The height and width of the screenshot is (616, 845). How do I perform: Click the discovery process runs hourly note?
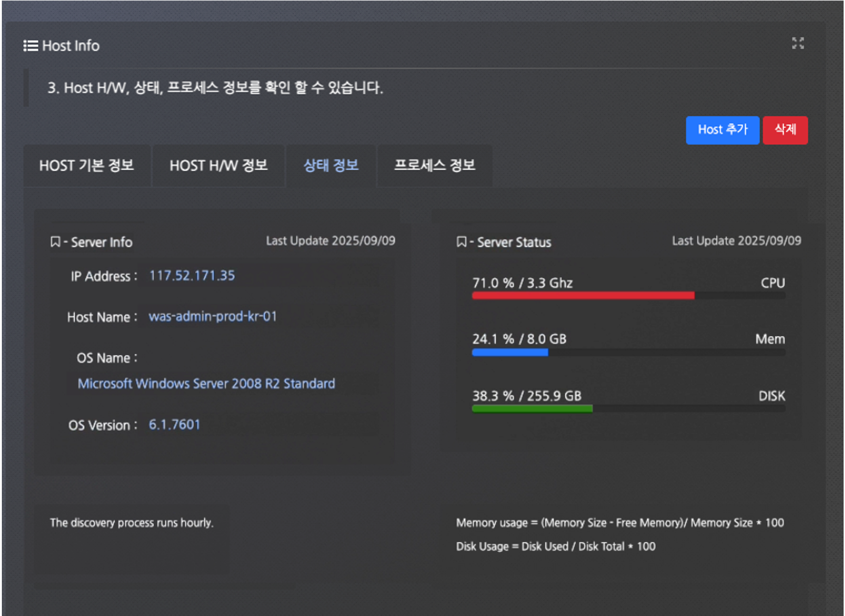coord(132,523)
